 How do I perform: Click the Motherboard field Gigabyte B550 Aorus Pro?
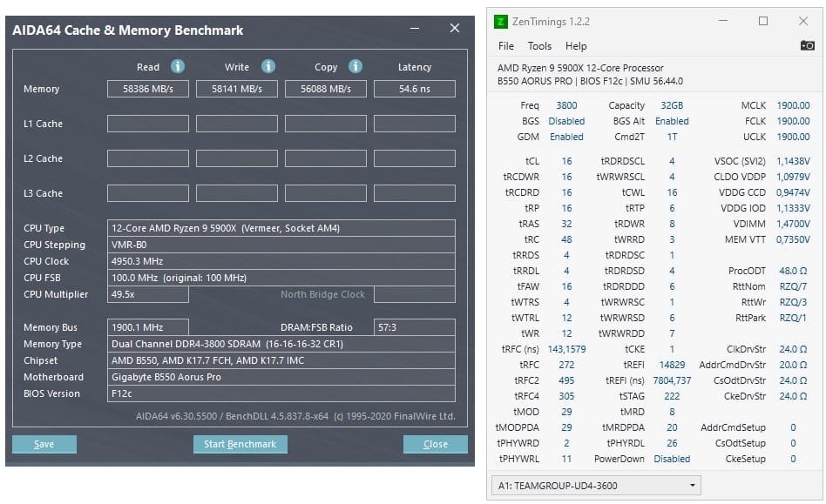click(281, 377)
